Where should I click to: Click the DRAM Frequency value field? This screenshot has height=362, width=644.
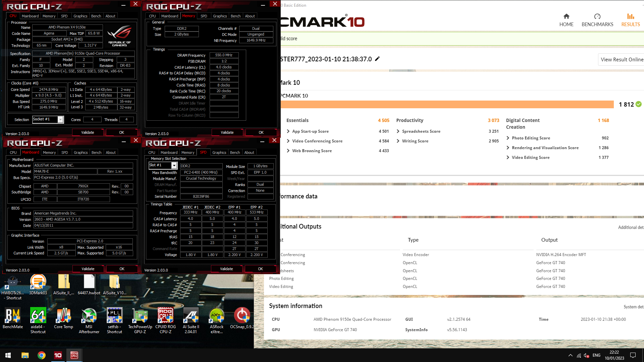click(224, 55)
